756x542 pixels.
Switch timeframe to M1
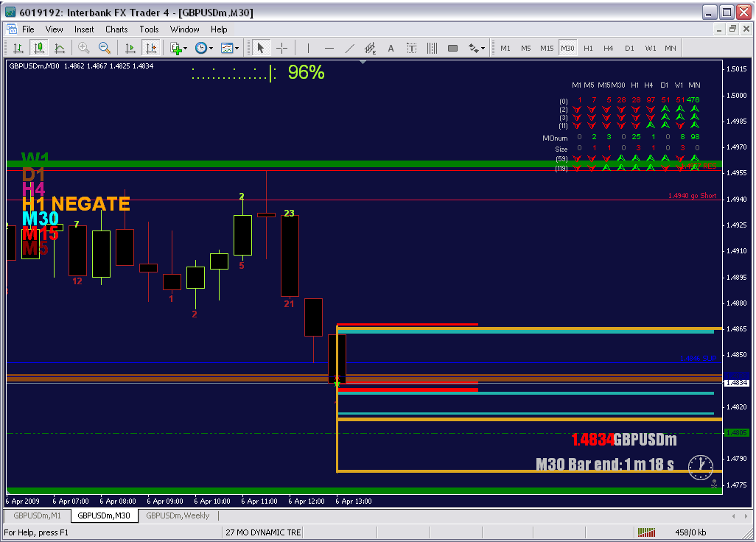[x=505, y=48]
